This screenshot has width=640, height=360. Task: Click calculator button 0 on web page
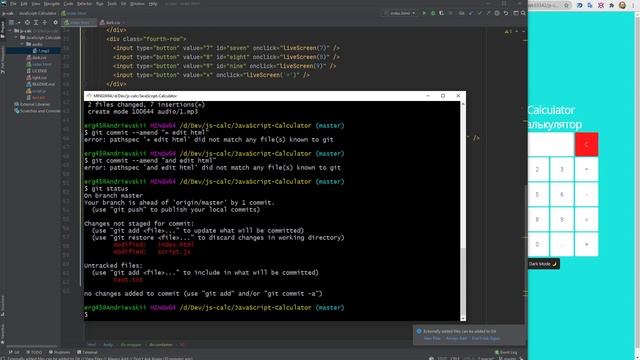(x=538, y=244)
